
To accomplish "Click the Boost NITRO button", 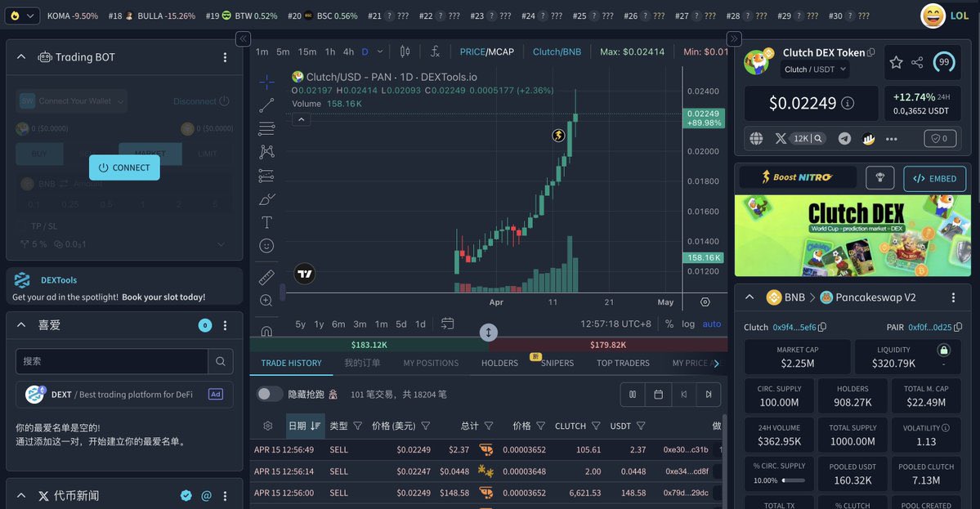I will [798, 177].
